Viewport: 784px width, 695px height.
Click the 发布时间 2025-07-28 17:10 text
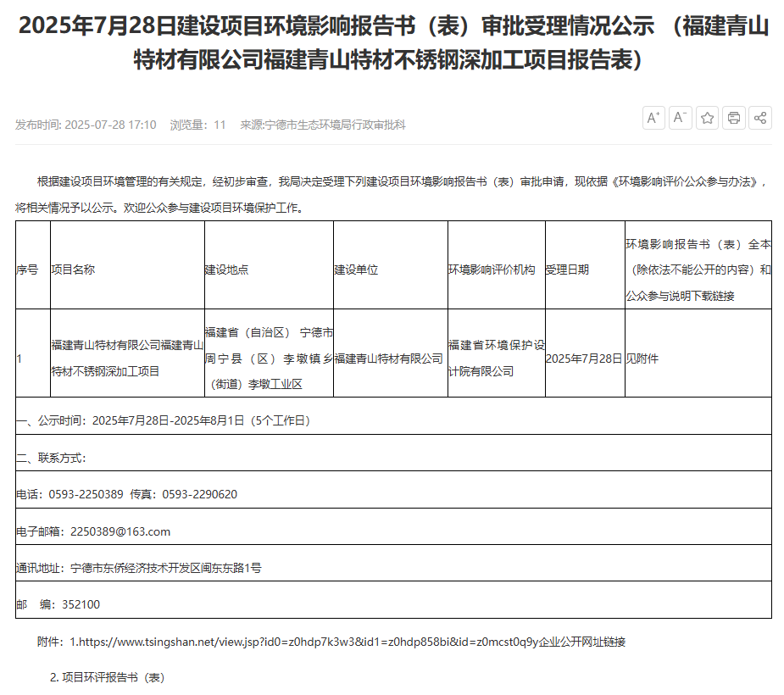tap(86, 125)
